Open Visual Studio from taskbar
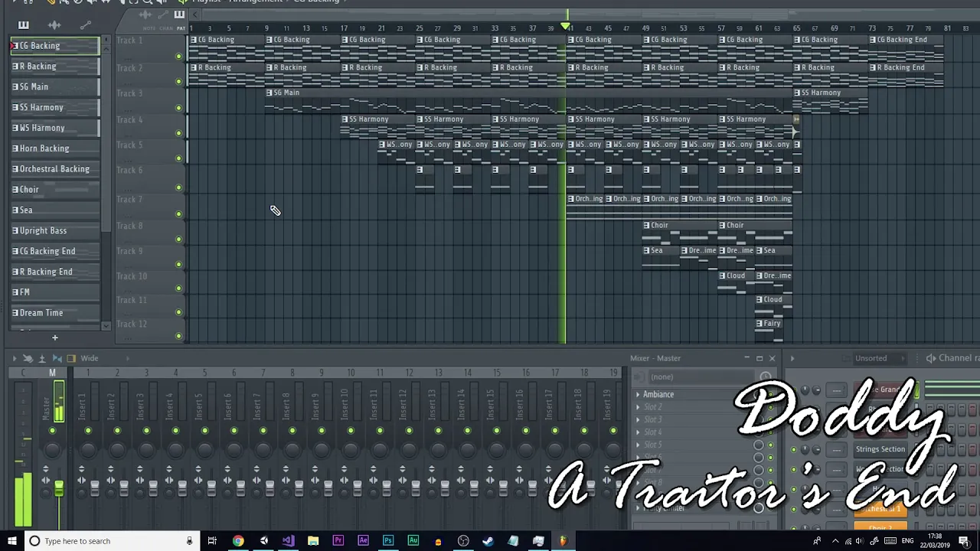The height and width of the screenshot is (551, 980). pos(288,541)
